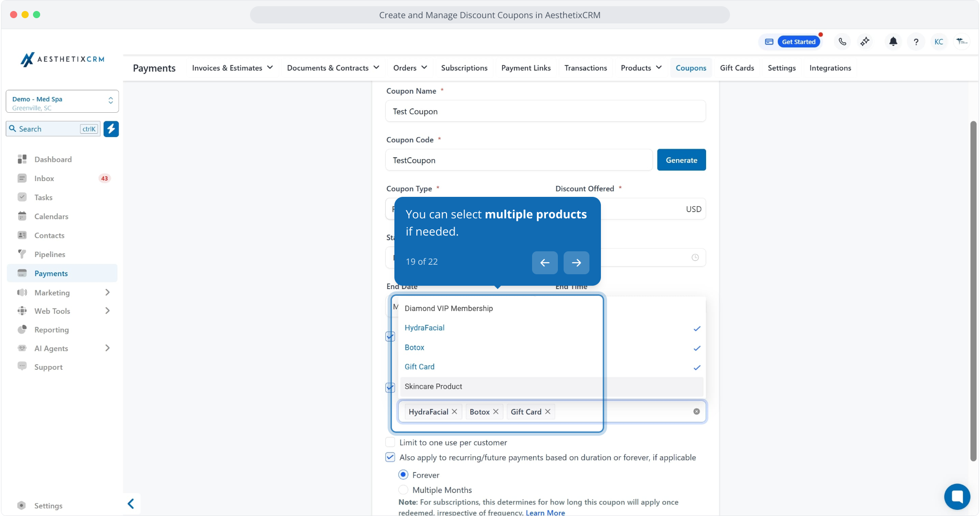This screenshot has width=980, height=516.
Task: Click the Coupon Name input field
Action: click(x=545, y=111)
